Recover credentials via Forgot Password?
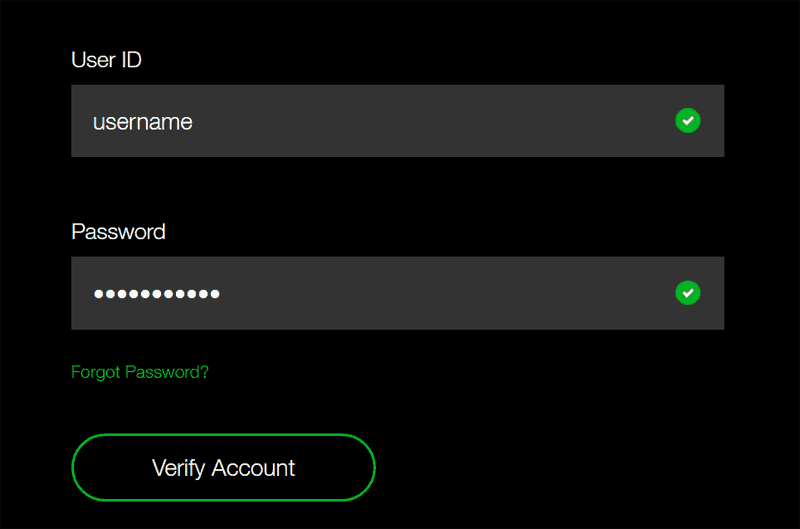The width and height of the screenshot is (800, 529). 140,372
